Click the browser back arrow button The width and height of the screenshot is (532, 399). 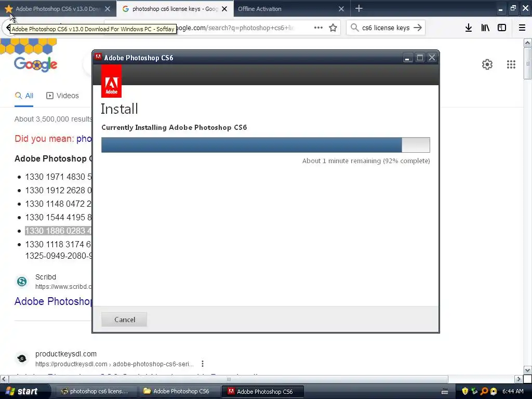[7, 28]
